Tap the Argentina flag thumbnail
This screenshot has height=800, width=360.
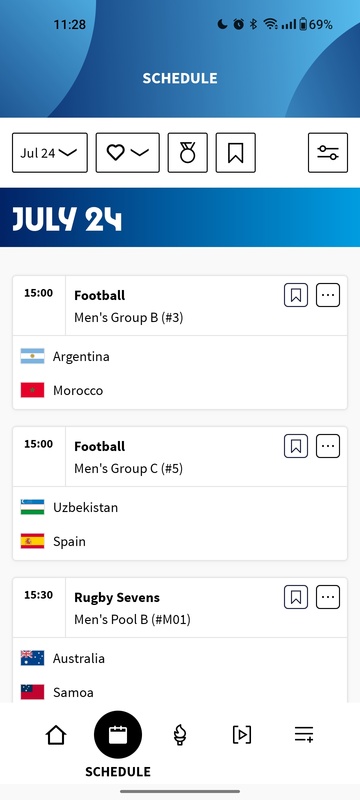pyautogui.click(x=33, y=356)
